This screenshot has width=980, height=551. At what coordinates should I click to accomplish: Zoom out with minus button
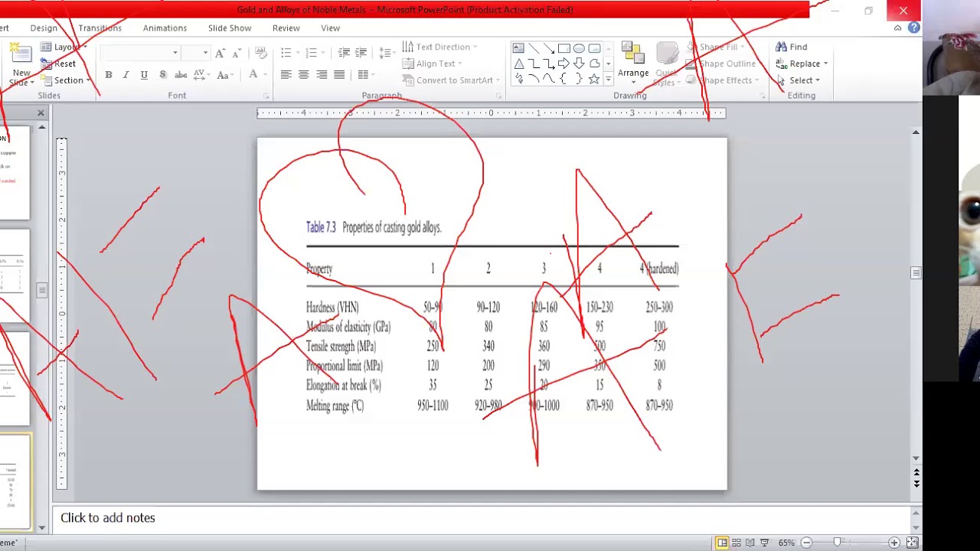(x=806, y=543)
